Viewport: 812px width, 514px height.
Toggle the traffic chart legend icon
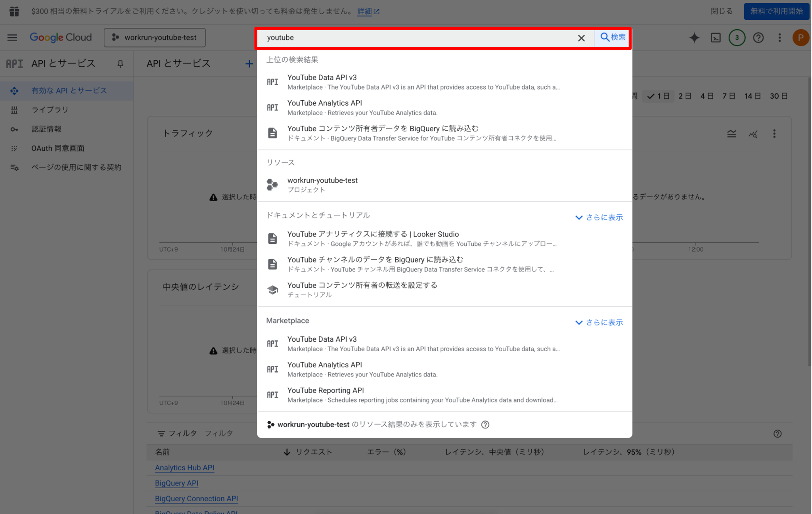[732, 134]
